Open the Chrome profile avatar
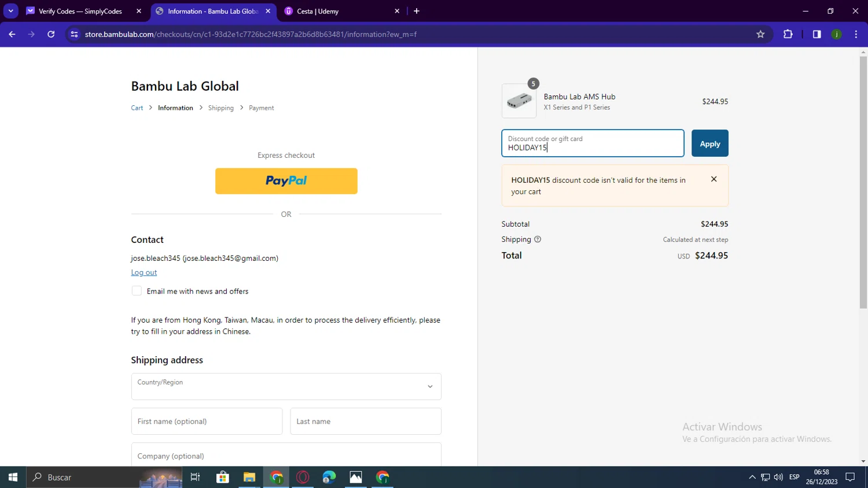The image size is (868, 488). click(x=836, y=34)
